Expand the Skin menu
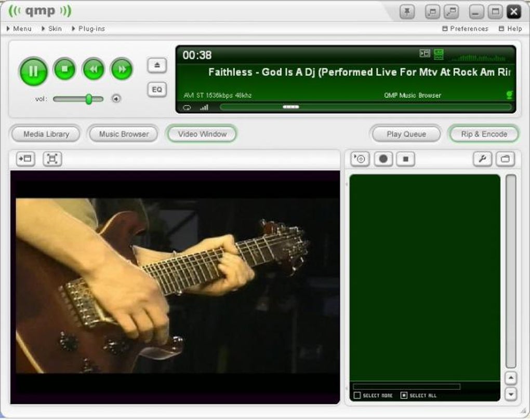 pyautogui.click(x=52, y=29)
